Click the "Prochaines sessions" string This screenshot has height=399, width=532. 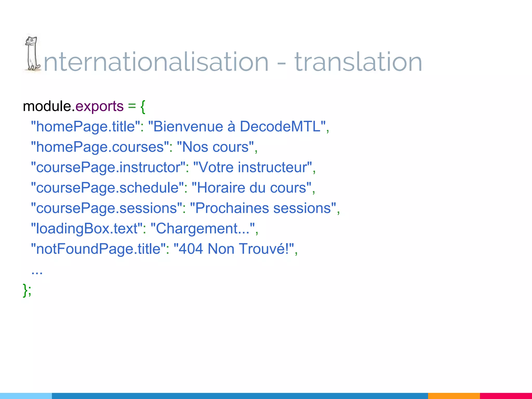263,208
